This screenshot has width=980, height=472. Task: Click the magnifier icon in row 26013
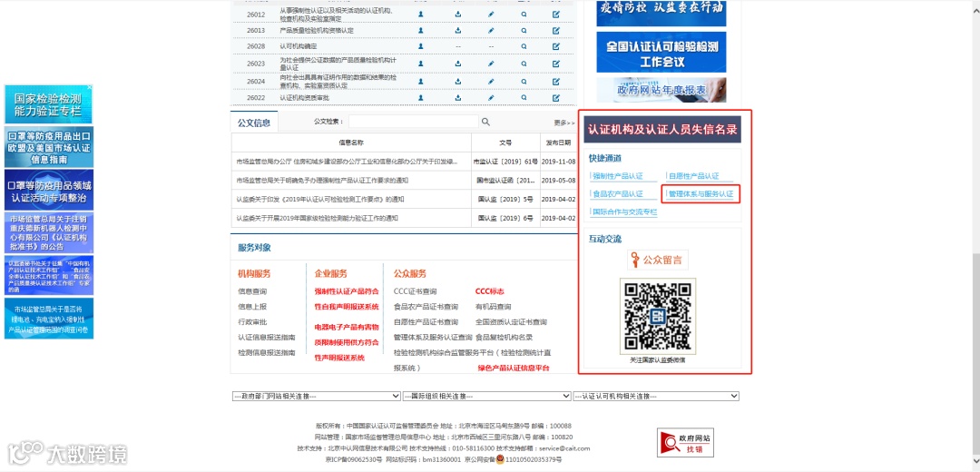(524, 29)
